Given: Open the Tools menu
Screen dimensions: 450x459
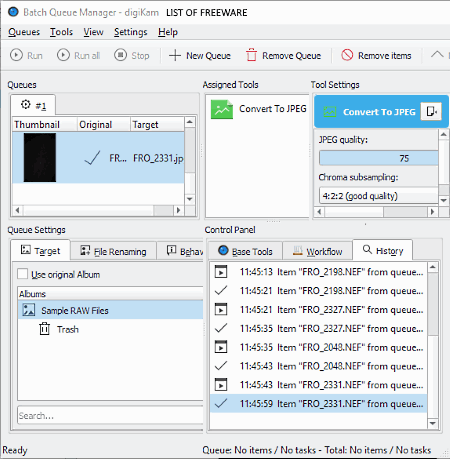Looking at the screenshot, I should [x=61, y=32].
